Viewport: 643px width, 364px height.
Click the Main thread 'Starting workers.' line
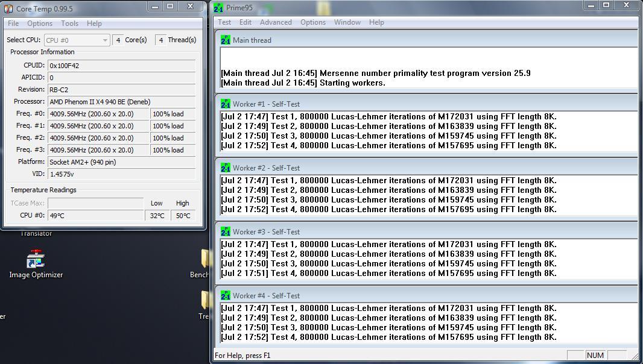click(303, 83)
